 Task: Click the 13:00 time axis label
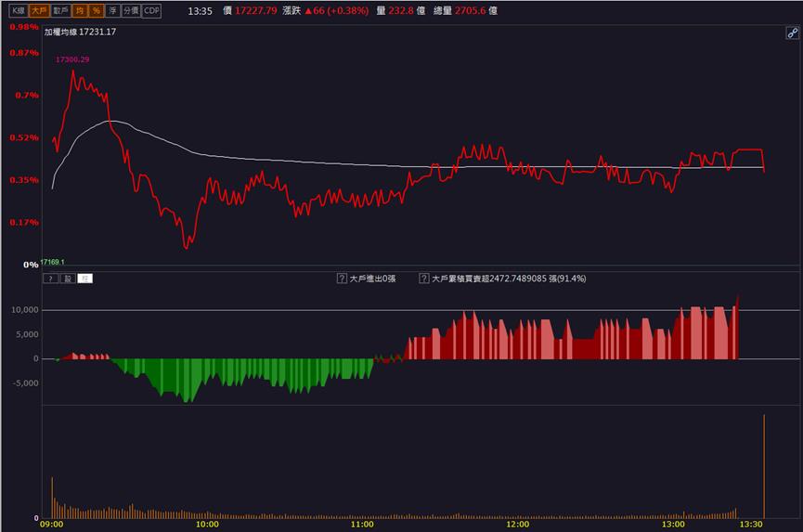(x=673, y=525)
